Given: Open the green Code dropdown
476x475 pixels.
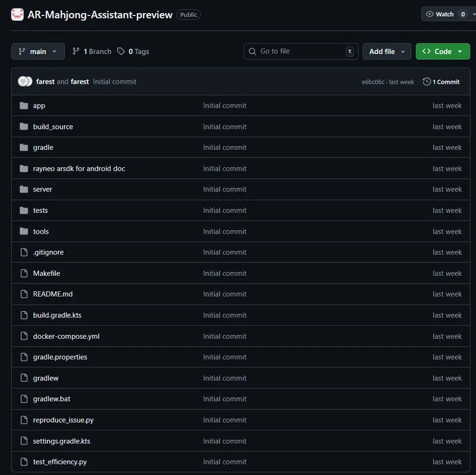Looking at the screenshot, I should (443, 52).
